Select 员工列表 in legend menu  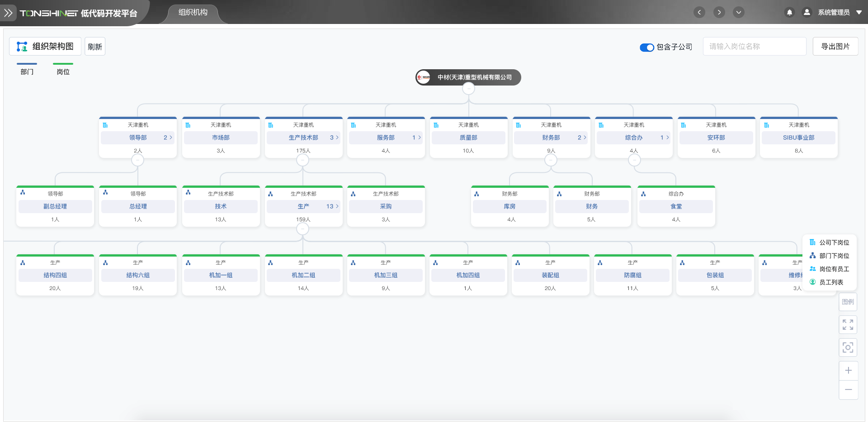[831, 282]
